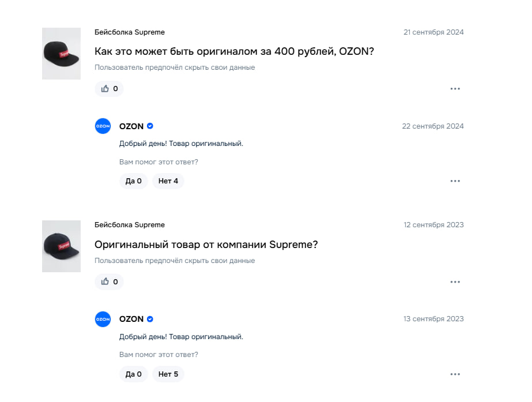Click the OZON avatar on the 2024 answer
This screenshot has width=532, height=402.
tap(103, 126)
